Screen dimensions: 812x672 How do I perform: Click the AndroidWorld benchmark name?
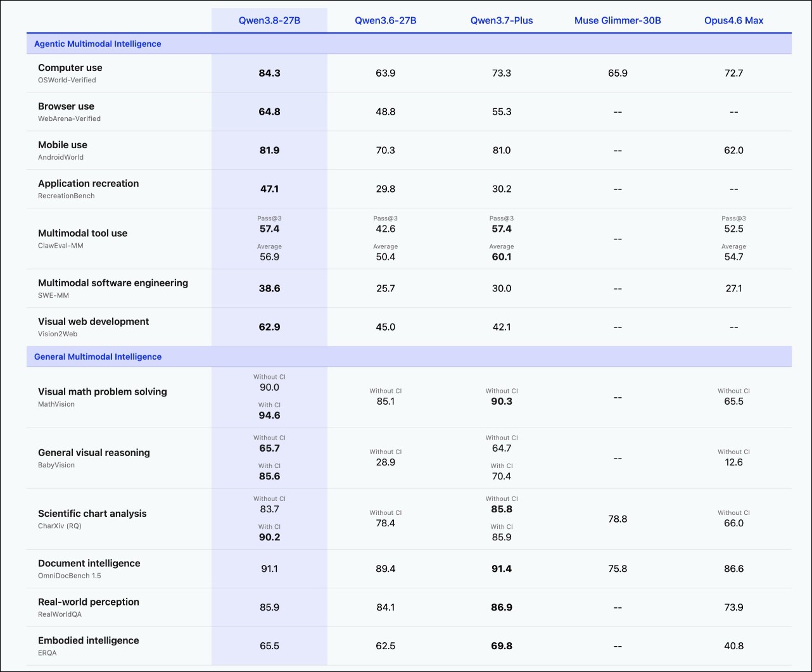coord(61,158)
